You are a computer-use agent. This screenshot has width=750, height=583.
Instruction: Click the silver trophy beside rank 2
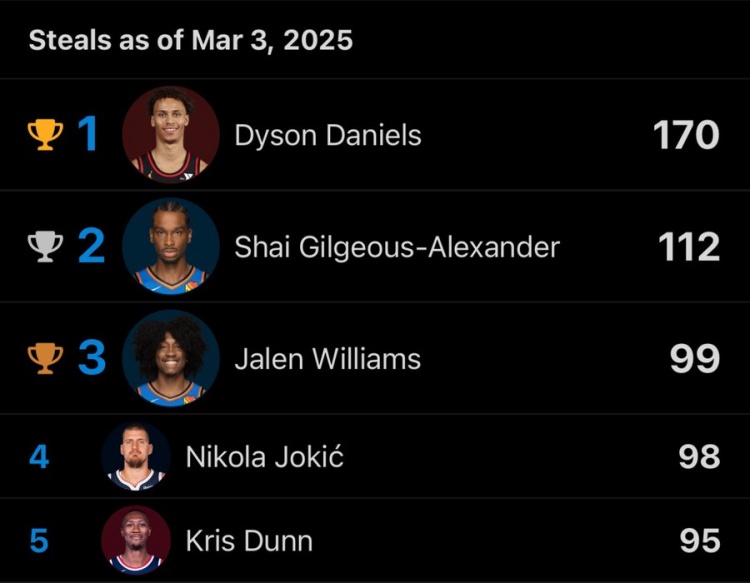(45, 246)
